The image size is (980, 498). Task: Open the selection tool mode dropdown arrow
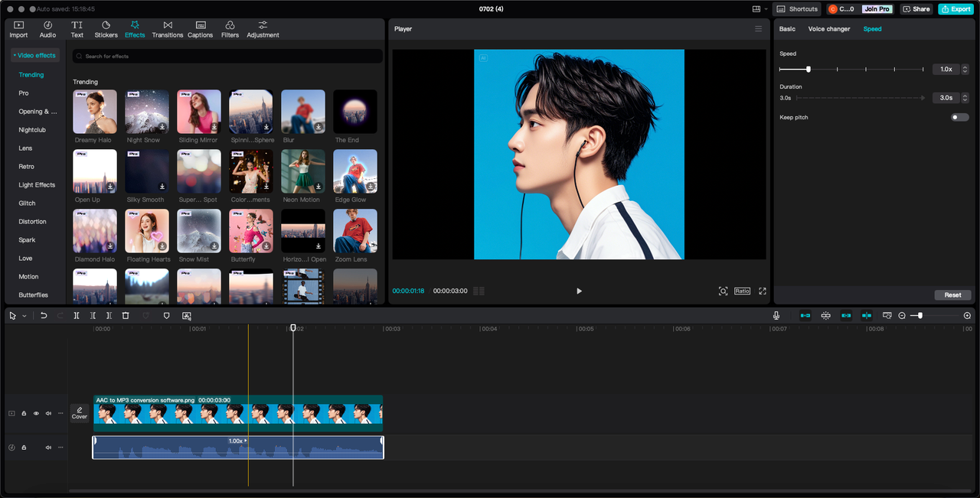24,316
